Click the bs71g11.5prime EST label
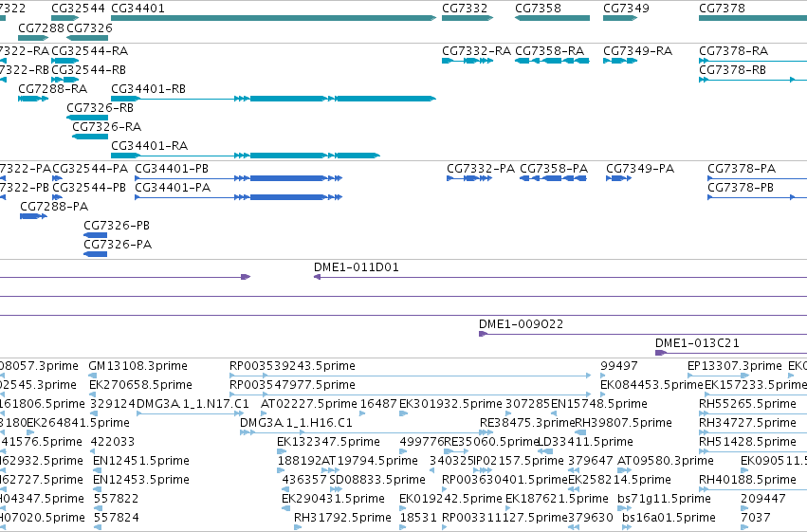807x532 pixels. coord(664,499)
